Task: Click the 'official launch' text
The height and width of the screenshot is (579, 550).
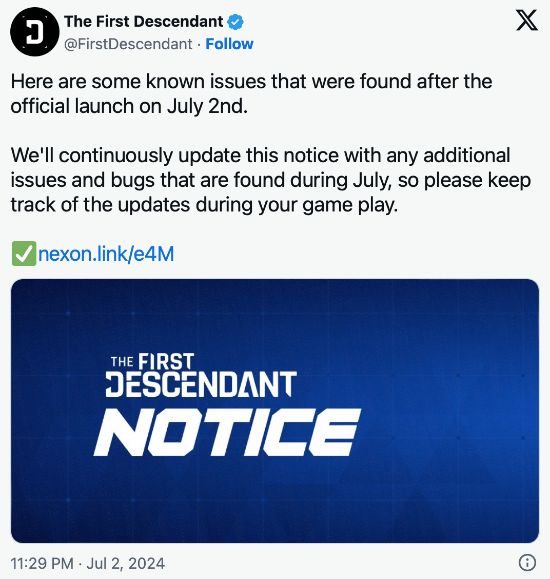Action: click(x=72, y=106)
